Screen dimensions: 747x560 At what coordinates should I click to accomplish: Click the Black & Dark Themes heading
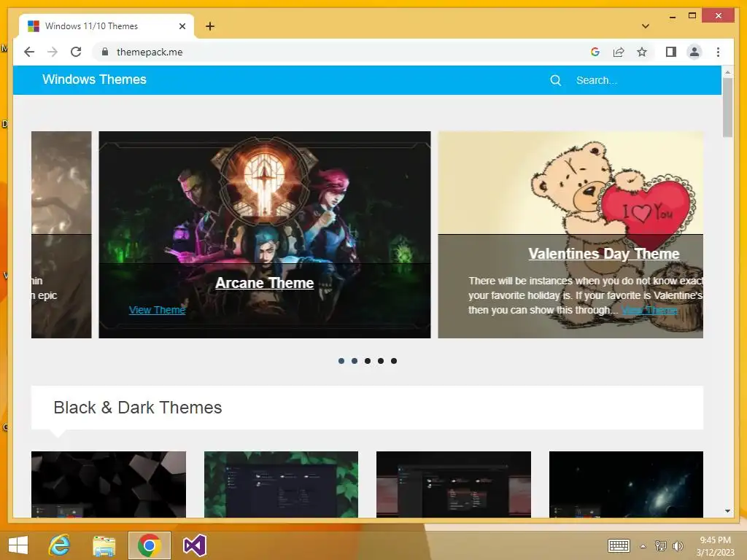[138, 408]
